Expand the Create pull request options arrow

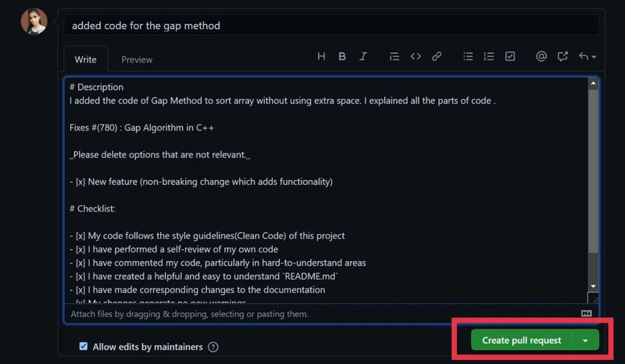pos(585,340)
